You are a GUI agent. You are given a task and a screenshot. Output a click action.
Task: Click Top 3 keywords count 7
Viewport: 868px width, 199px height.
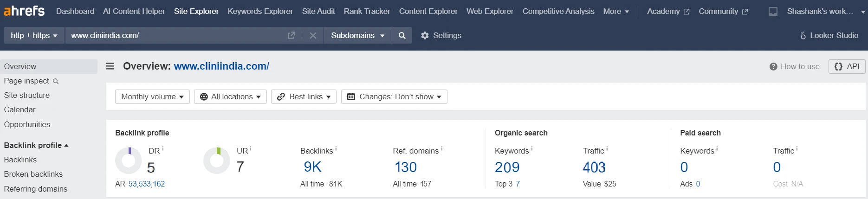click(x=518, y=184)
